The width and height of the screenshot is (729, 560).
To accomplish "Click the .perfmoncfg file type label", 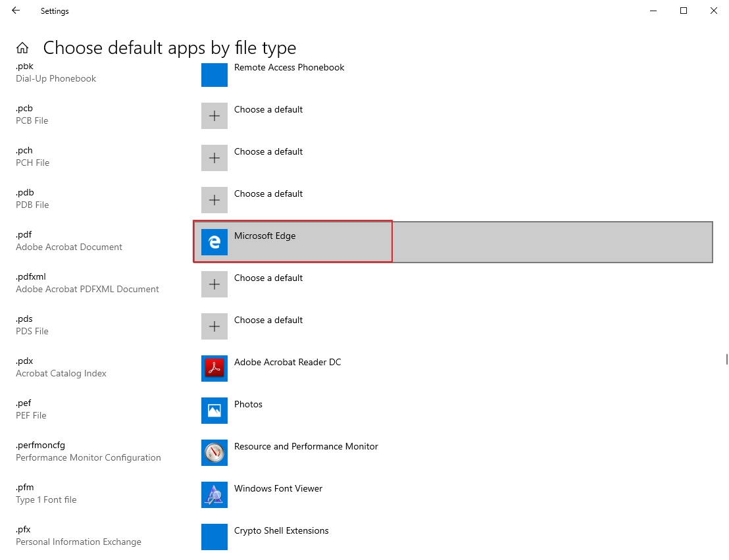I will [x=40, y=445].
